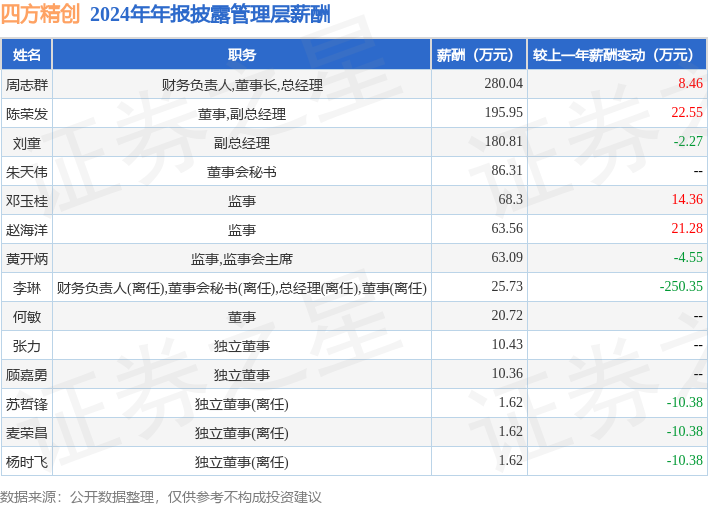Select the position cell in 李琳's row
The width and height of the screenshot is (708, 506).
[242, 288]
